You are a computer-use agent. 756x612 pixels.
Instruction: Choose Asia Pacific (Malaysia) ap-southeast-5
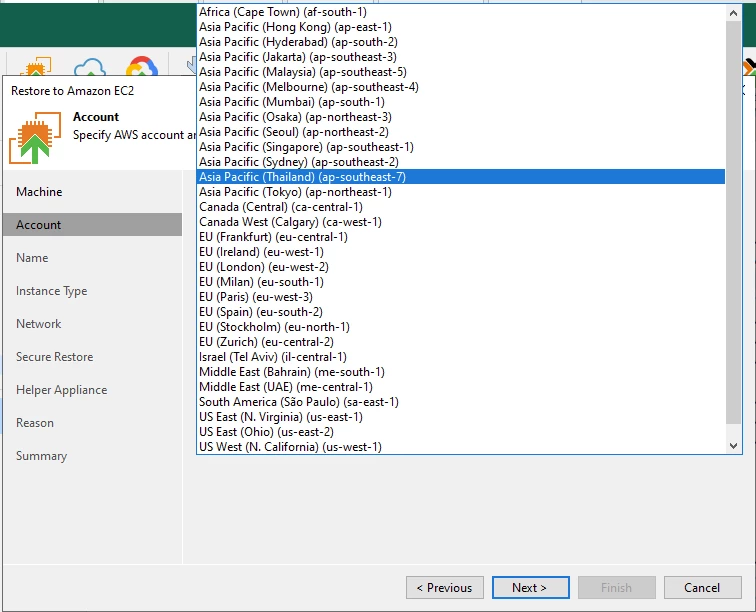(x=461, y=72)
